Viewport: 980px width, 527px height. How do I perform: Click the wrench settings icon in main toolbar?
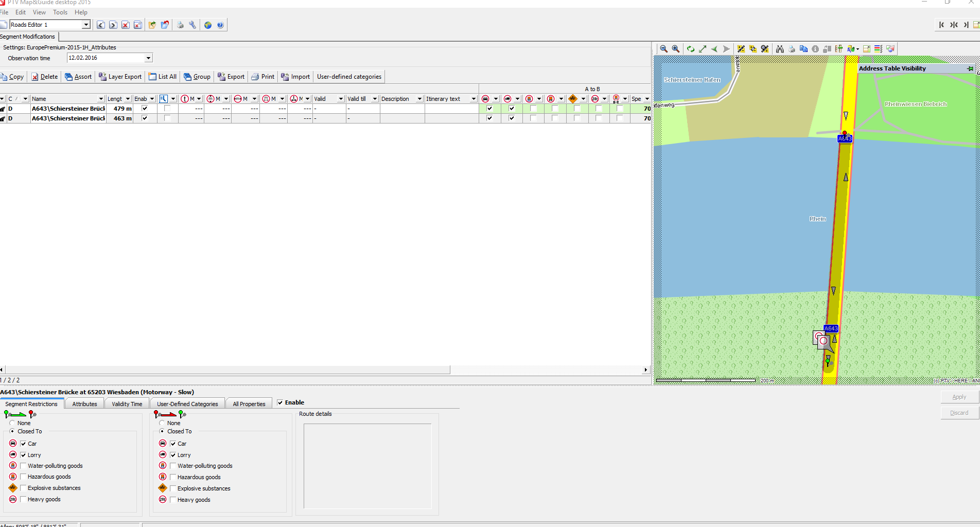click(192, 25)
